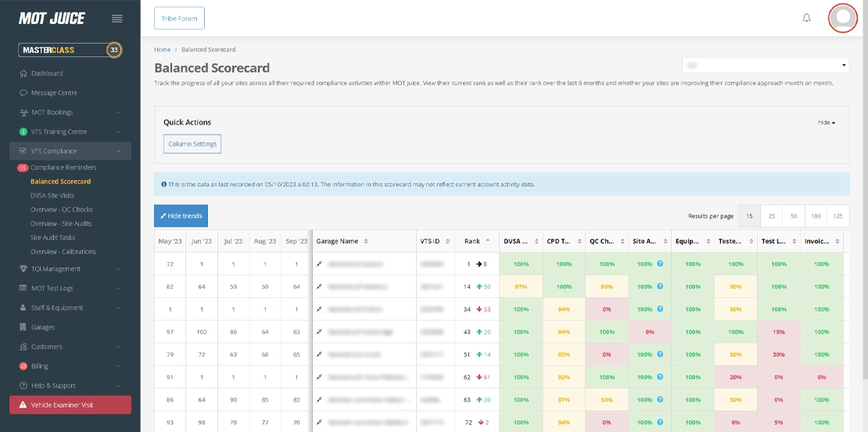868x432 pixels.
Task: Click the trend icon in the rank 51 row
Action: click(x=319, y=355)
